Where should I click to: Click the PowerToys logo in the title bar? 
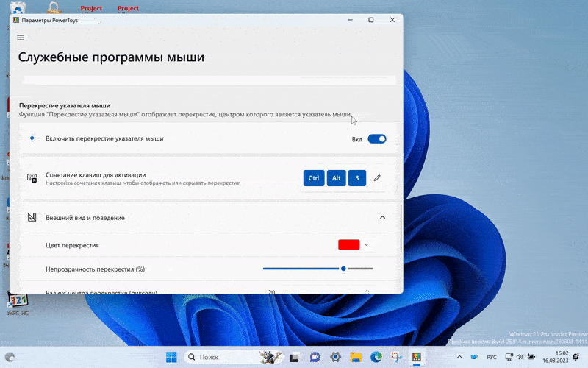click(16, 20)
